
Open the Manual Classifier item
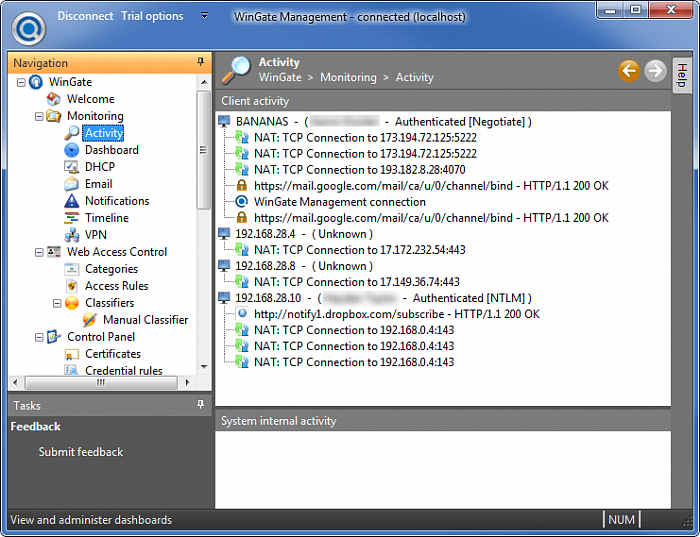(x=145, y=320)
